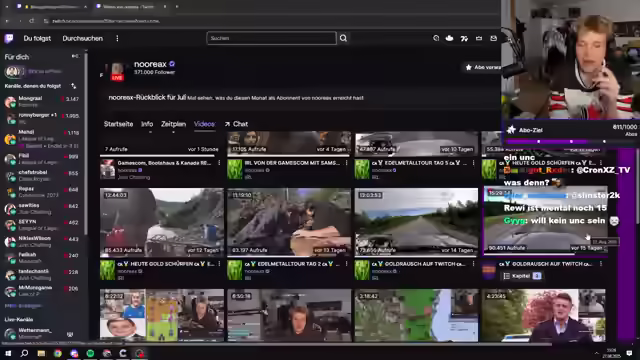Open options for EDELMETALLTOUR TAG 2 video
Screen dimensions: 640x360
(347, 264)
